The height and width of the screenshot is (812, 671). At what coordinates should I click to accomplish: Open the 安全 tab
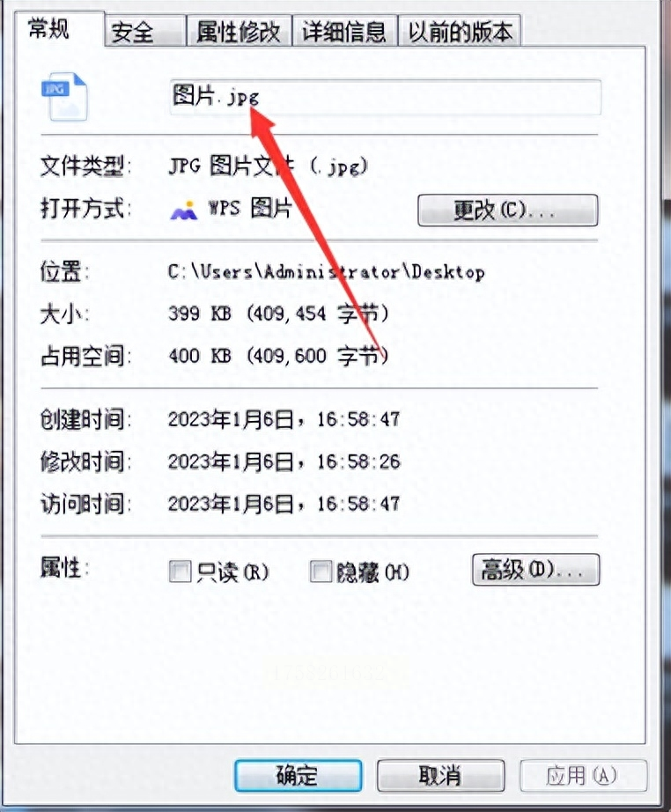(x=133, y=32)
